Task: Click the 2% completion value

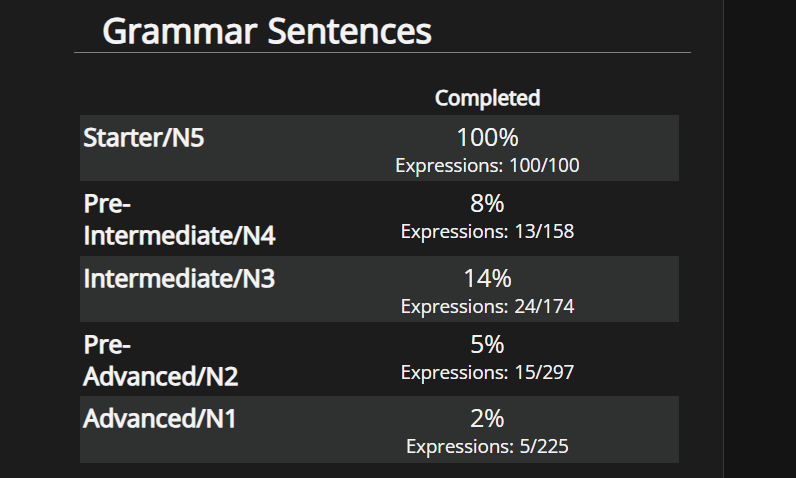Action: pos(487,418)
